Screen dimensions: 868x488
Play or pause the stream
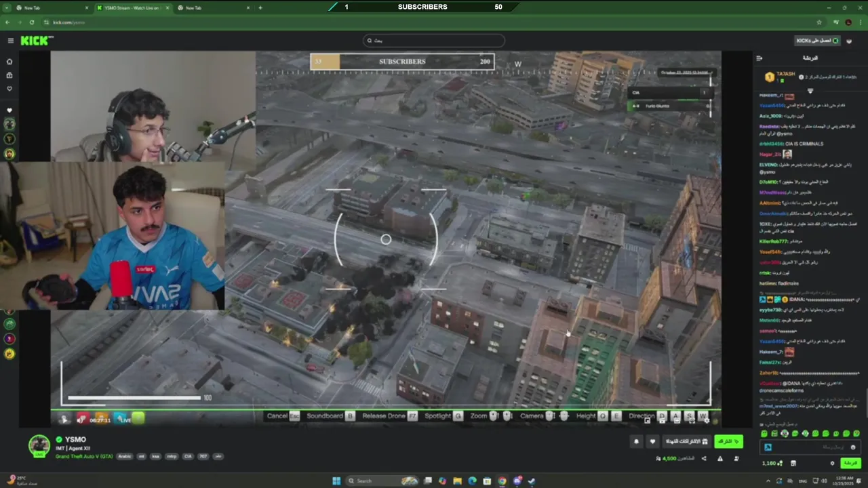click(x=64, y=420)
